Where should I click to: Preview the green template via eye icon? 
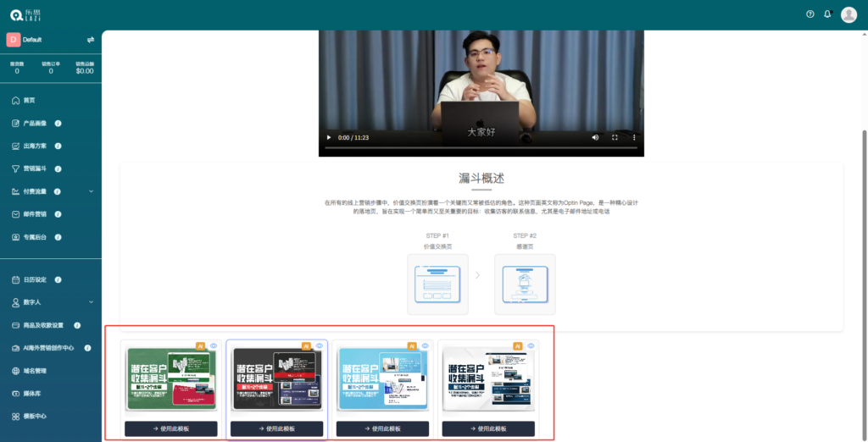[214, 345]
